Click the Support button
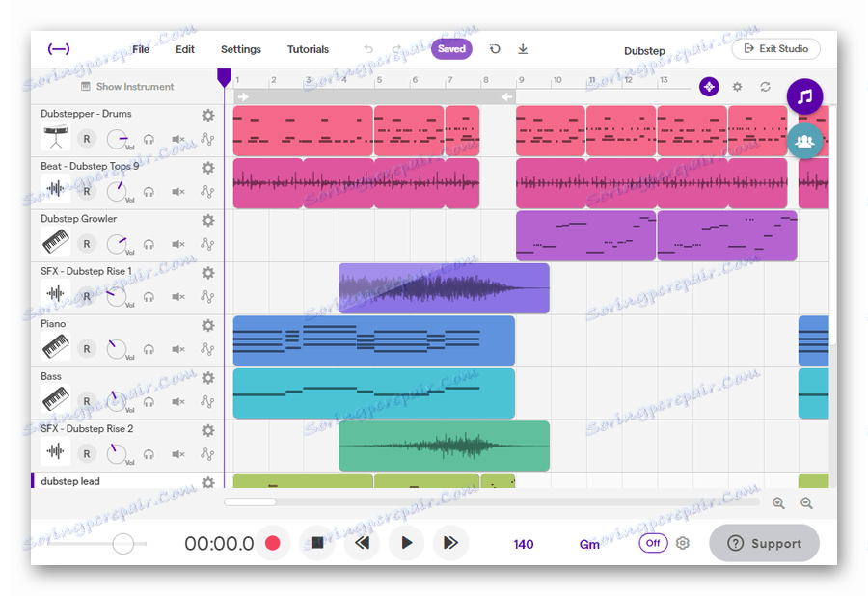Image resolution: width=868 pixels, height=596 pixels. 765,543
